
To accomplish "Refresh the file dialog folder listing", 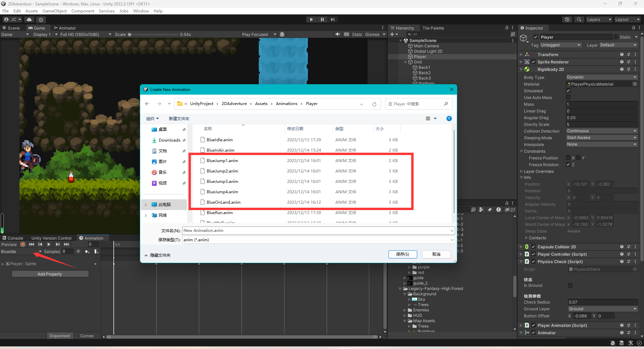I will click(x=374, y=104).
